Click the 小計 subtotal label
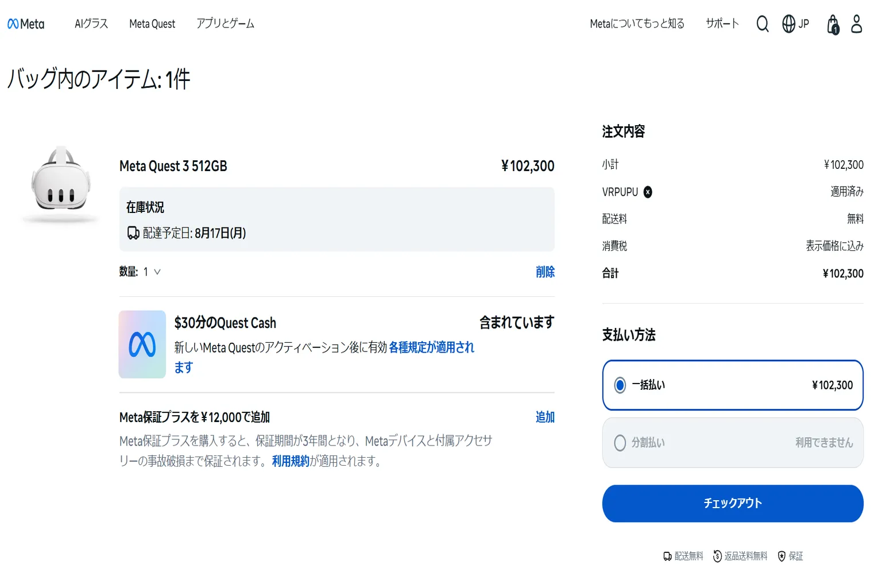Viewport: 882px width, 588px height. [610, 164]
